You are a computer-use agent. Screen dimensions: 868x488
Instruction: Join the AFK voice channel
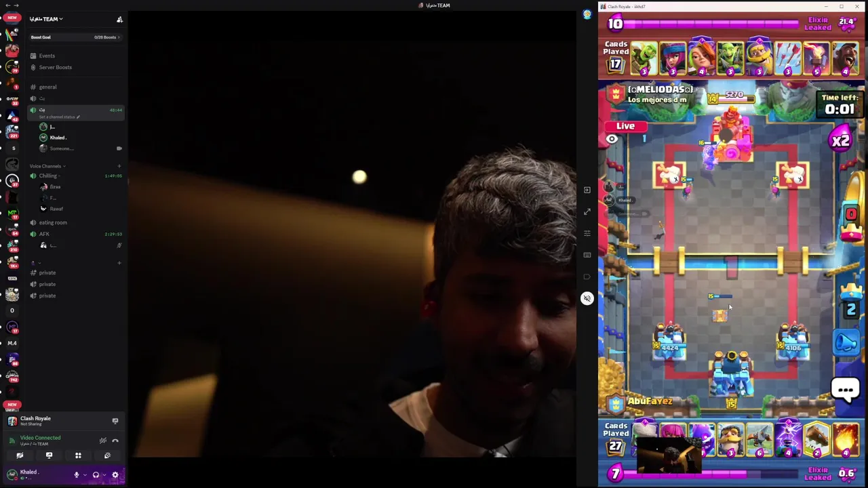tap(44, 235)
